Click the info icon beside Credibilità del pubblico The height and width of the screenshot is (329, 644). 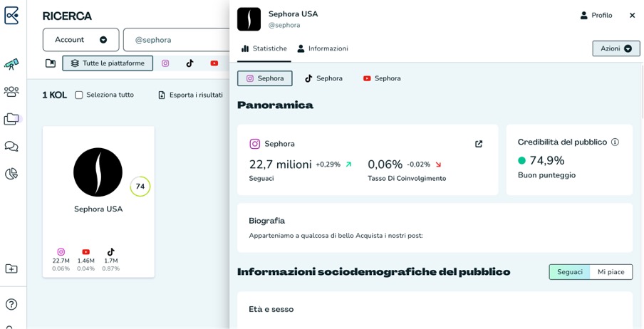[x=615, y=142]
